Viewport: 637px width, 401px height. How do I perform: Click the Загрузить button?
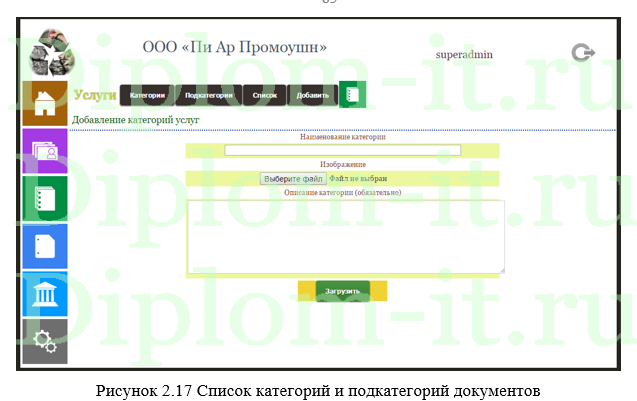(342, 291)
